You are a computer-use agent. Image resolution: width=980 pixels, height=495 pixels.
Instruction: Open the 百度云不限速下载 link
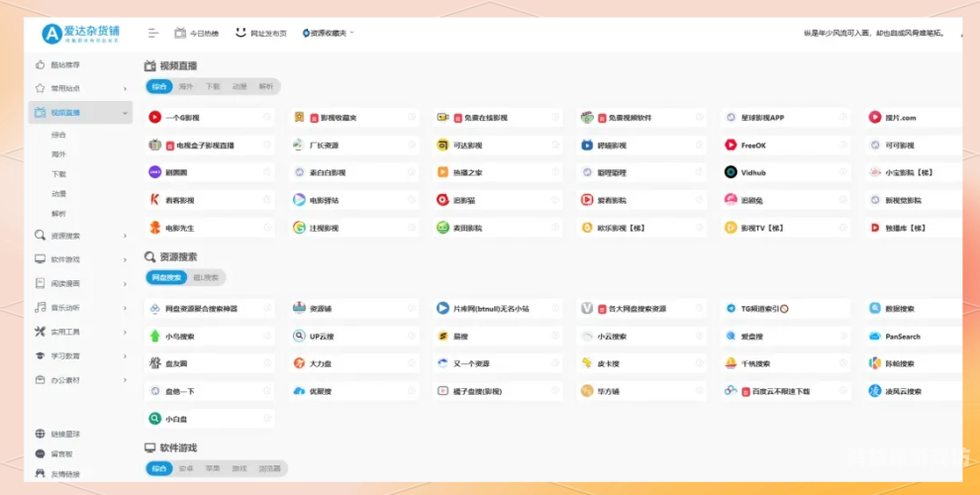click(785, 391)
